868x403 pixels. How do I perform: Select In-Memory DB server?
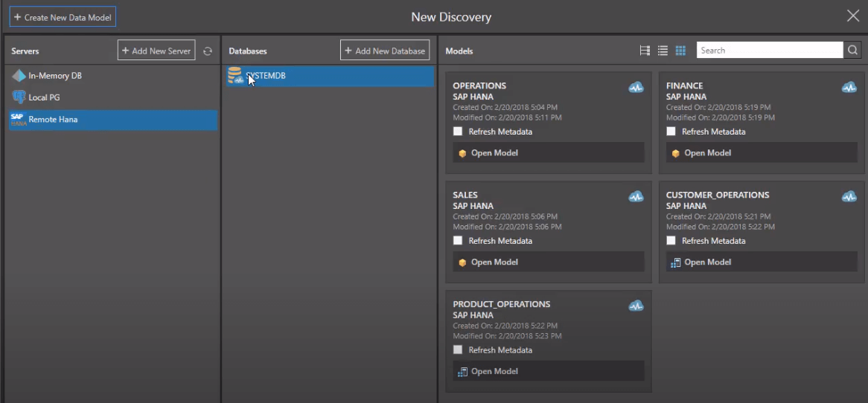(x=113, y=76)
